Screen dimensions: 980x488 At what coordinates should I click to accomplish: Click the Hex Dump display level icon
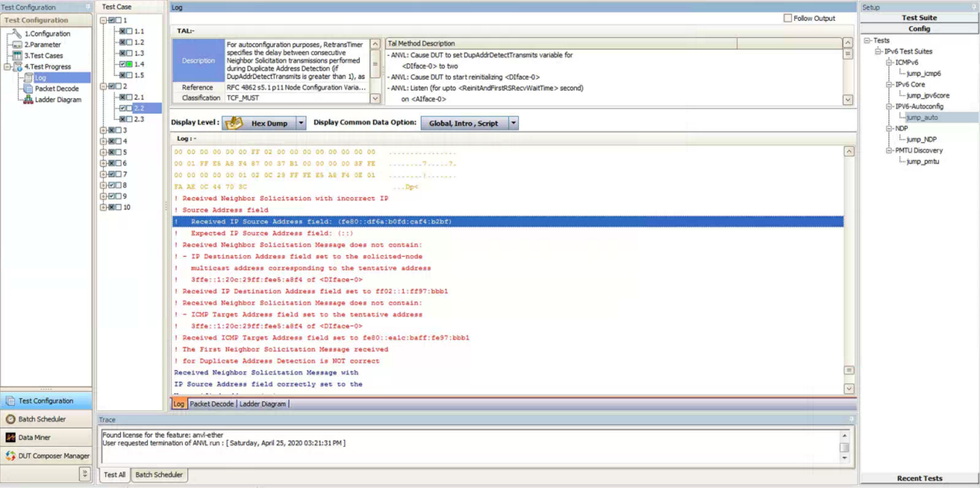[x=234, y=123]
